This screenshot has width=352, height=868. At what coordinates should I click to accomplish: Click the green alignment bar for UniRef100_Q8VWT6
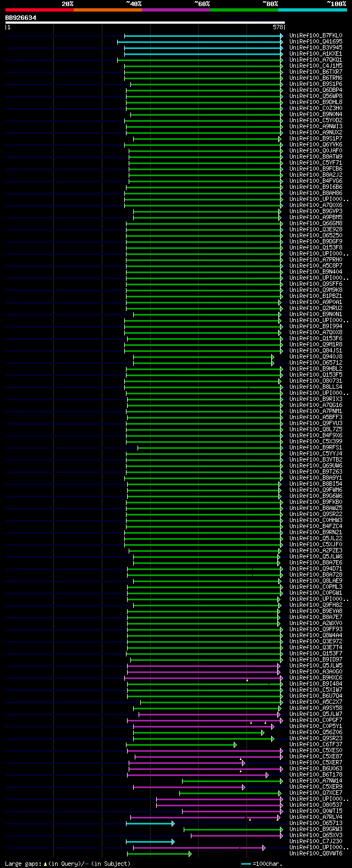pyautogui.click(x=159, y=854)
